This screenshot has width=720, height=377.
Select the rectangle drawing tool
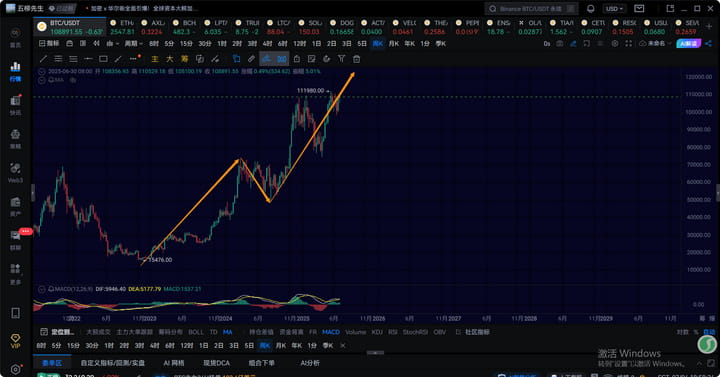coord(103,59)
